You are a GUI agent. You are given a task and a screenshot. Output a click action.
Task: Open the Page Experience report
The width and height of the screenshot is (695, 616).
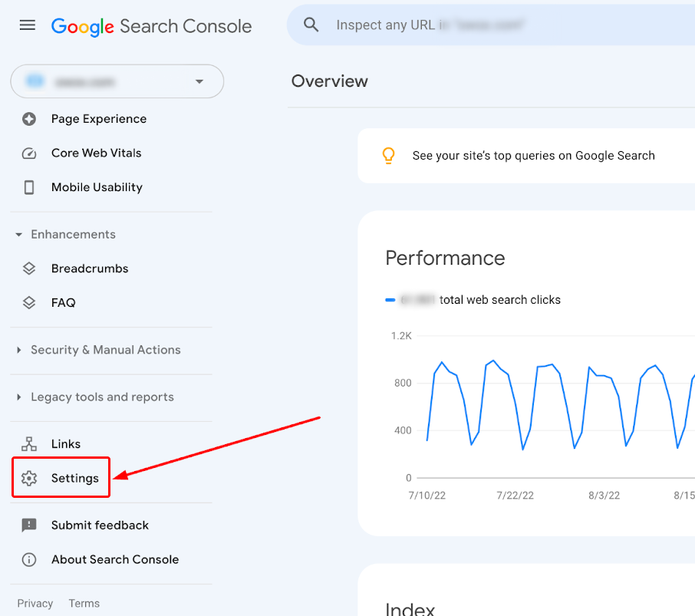(99, 119)
